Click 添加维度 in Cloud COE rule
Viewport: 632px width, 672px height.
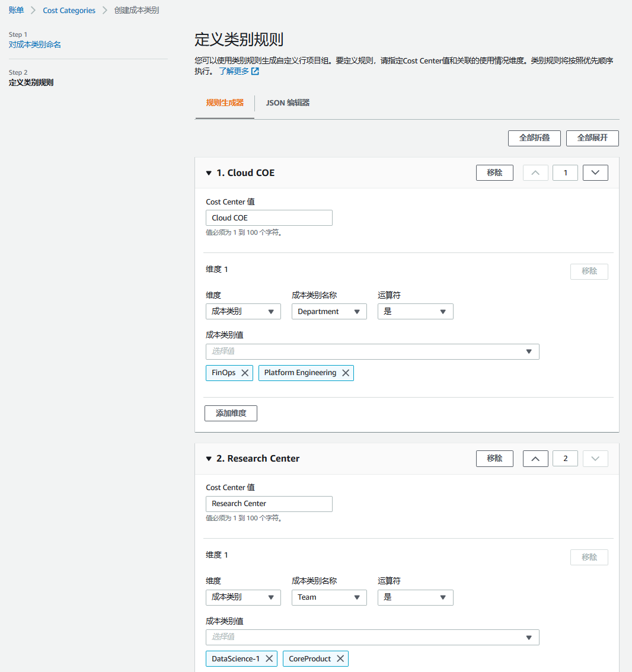click(x=231, y=413)
